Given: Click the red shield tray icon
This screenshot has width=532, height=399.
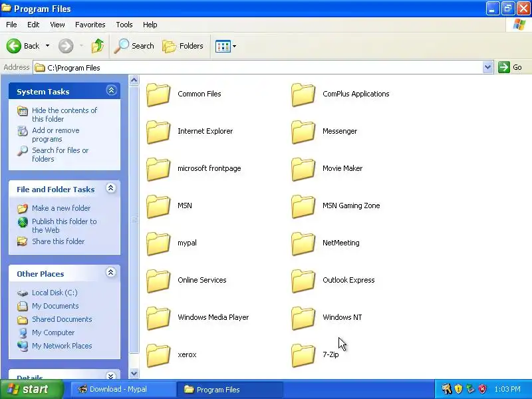Looking at the screenshot, I should 482,389.
